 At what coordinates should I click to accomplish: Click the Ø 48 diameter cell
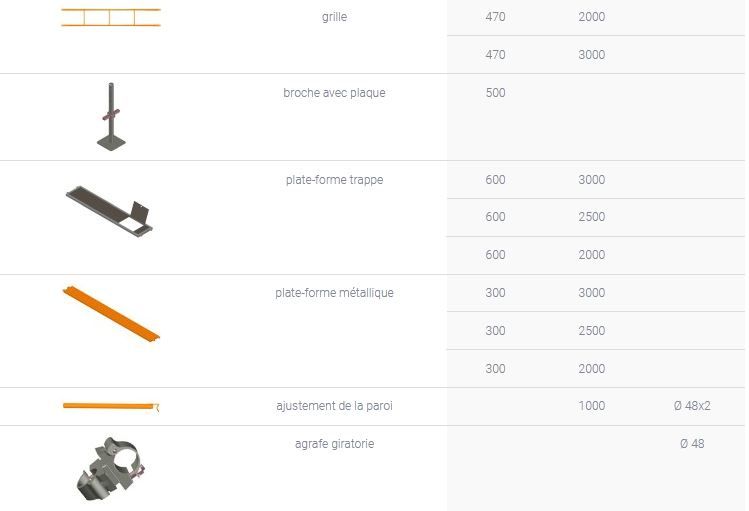click(692, 443)
